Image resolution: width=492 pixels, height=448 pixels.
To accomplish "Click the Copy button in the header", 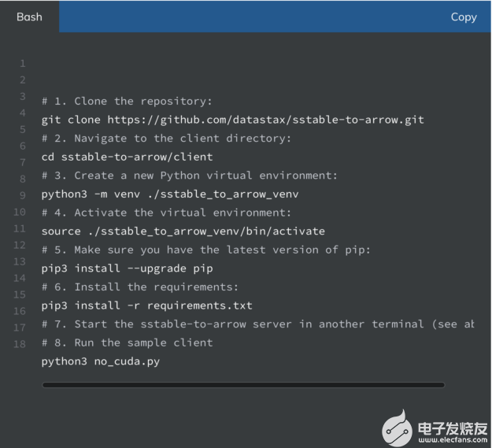I will pyautogui.click(x=463, y=17).
